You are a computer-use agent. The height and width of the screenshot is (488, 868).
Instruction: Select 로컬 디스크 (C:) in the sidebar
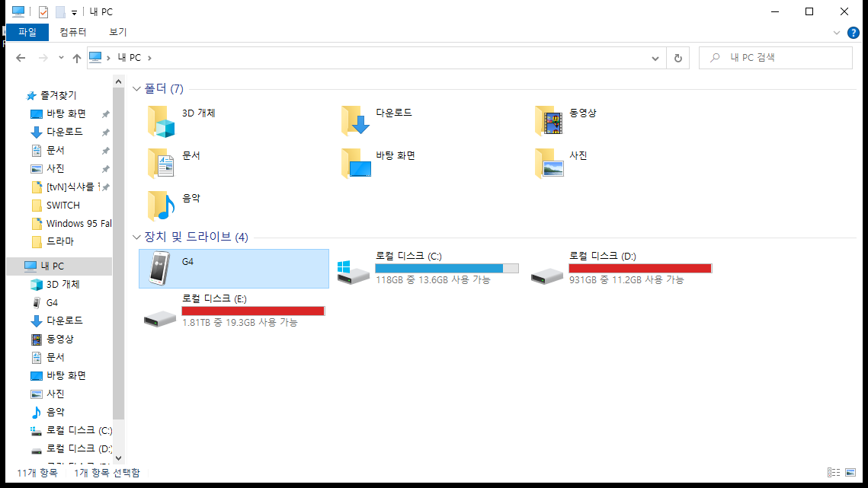(79, 430)
